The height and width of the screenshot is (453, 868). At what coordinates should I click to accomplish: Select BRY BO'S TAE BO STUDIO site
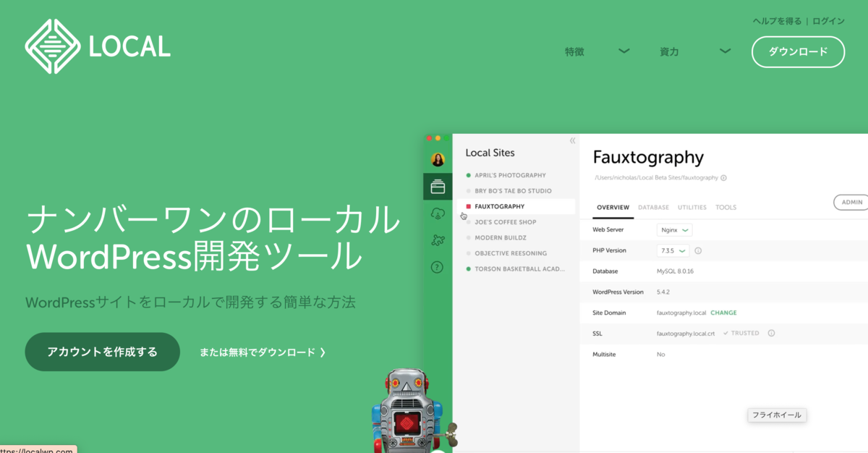coord(513,191)
